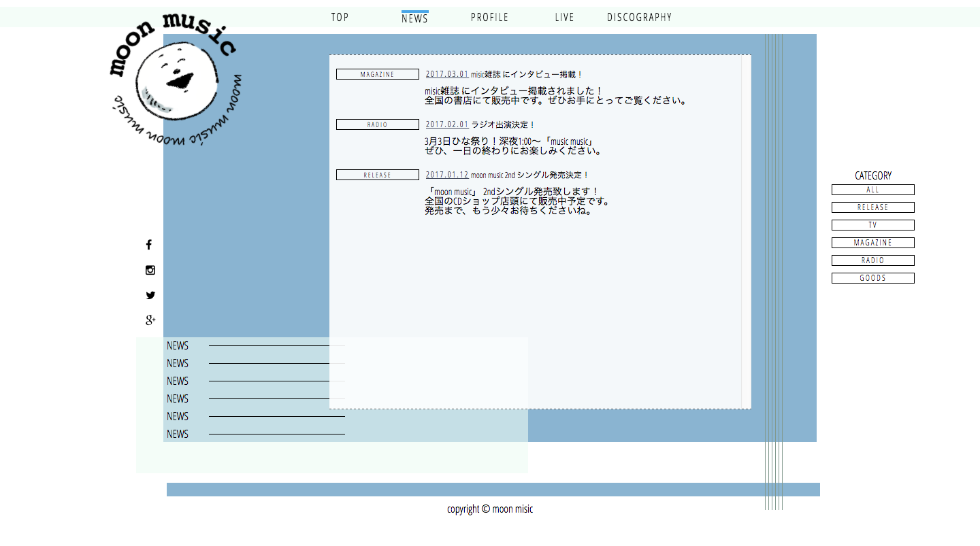Select RELEASE in the category sidebar

click(872, 207)
